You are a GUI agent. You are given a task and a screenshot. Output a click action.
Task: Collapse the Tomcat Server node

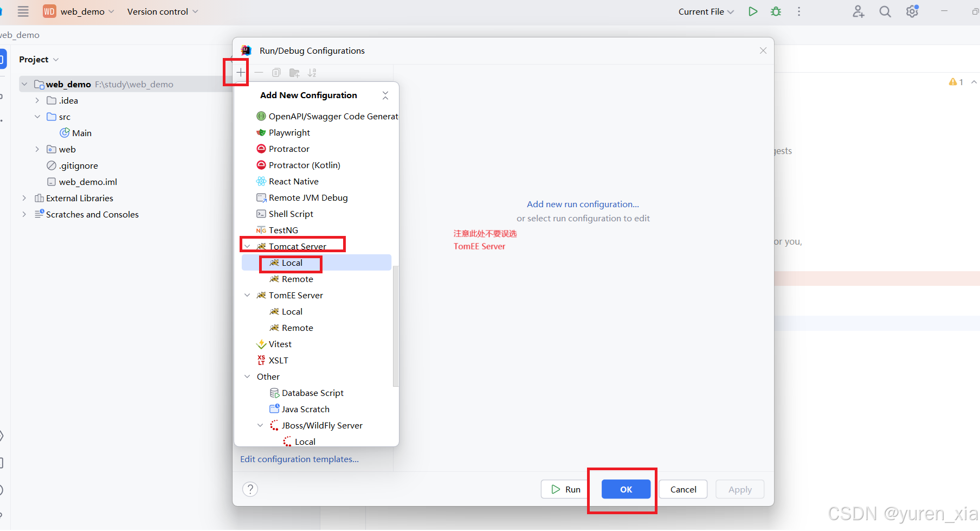point(247,246)
